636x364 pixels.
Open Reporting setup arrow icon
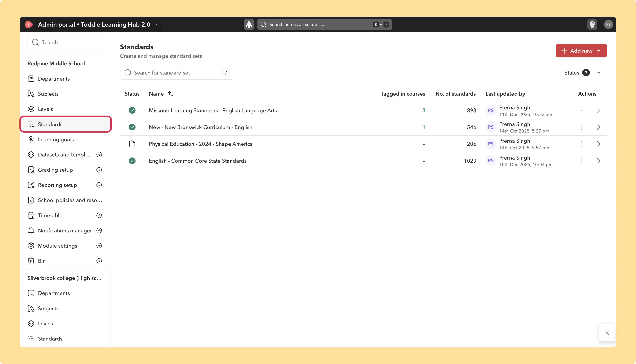[99, 185]
